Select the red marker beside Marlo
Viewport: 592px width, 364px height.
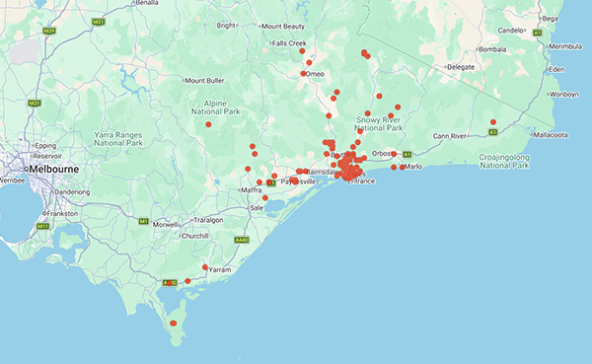point(403,167)
